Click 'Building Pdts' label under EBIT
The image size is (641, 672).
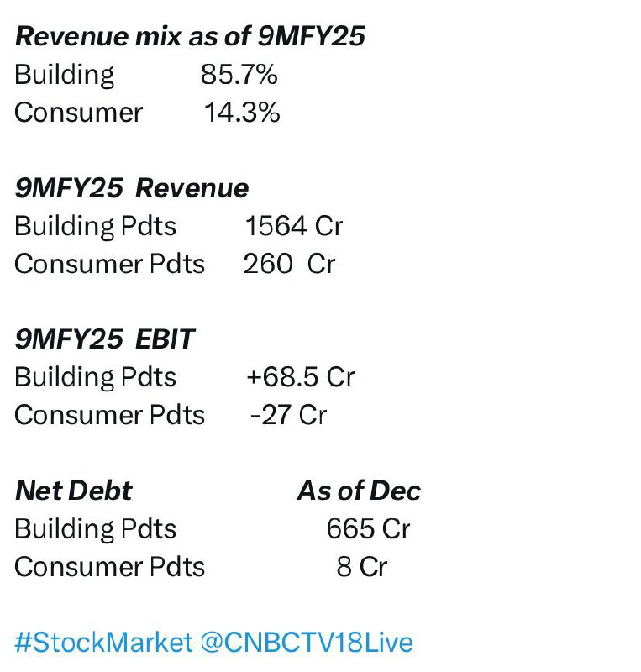(95, 377)
